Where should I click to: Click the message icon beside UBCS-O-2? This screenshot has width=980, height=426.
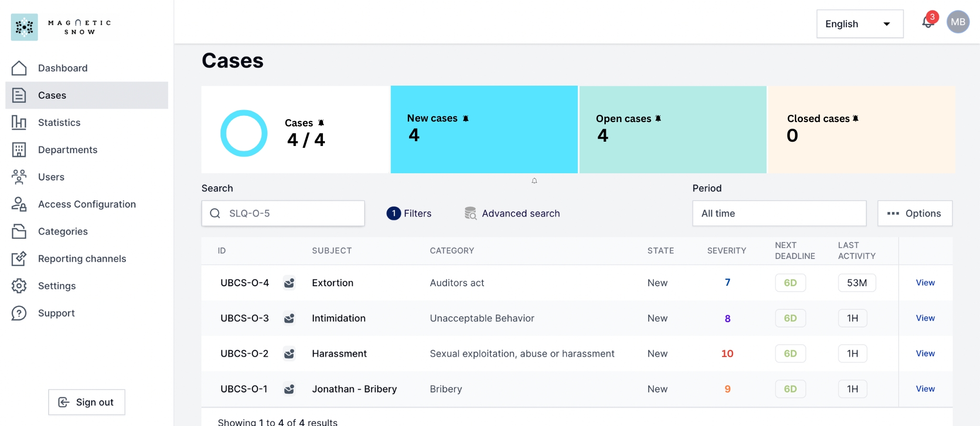[x=289, y=354]
